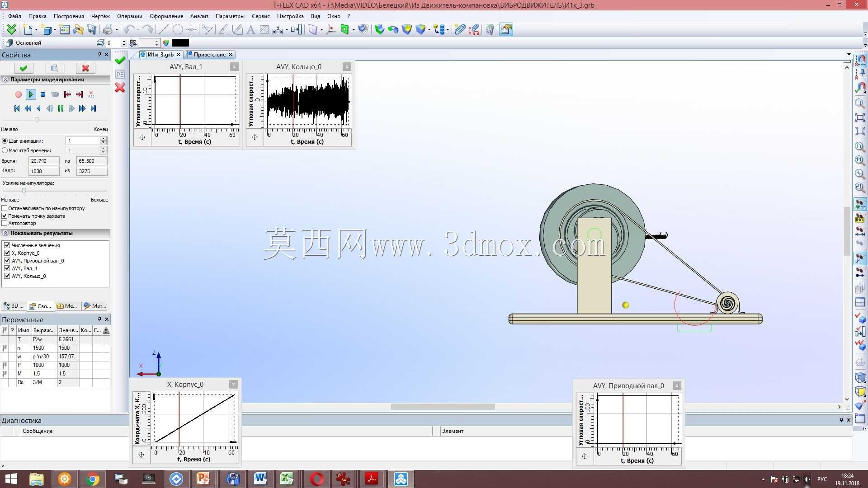Open the new document dropdown arrow
The width and height of the screenshot is (868, 488).
coord(37,30)
